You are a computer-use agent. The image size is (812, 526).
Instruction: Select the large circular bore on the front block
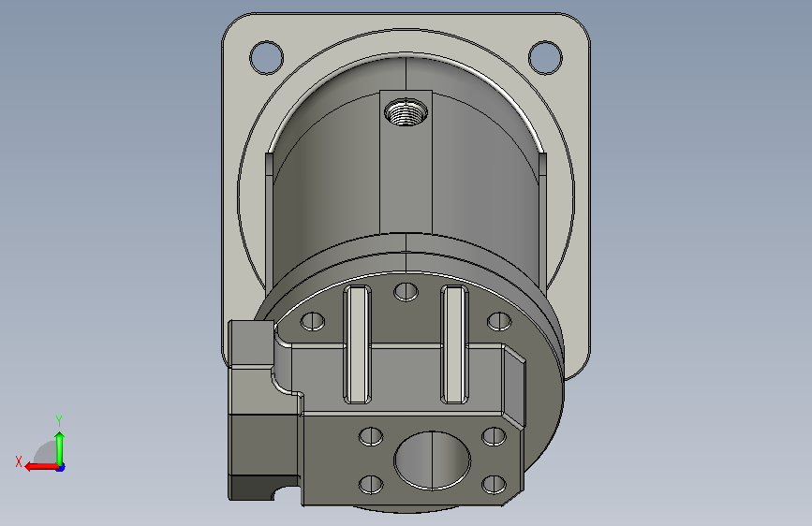click(433, 460)
